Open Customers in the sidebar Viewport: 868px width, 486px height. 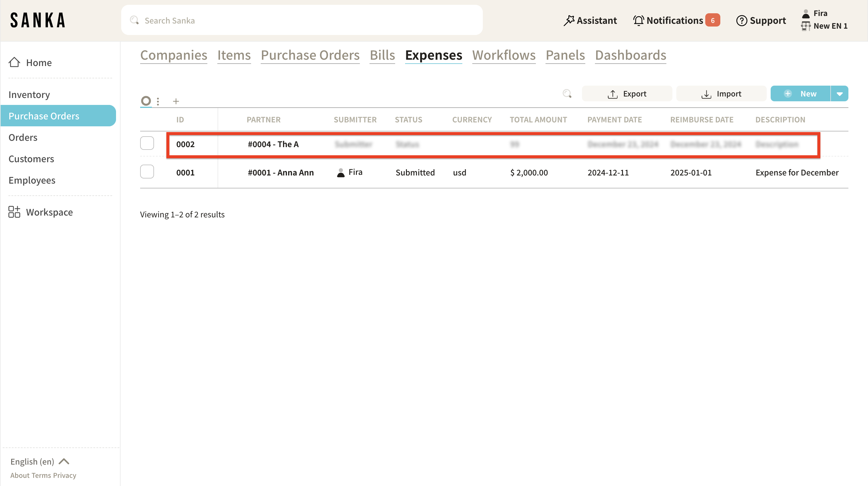(x=31, y=159)
